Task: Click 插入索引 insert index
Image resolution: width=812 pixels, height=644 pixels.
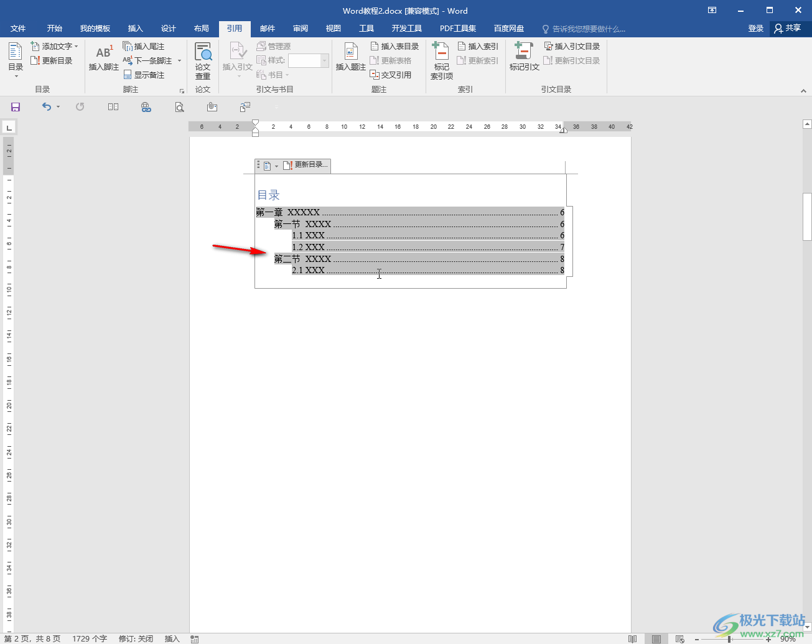Action: point(478,46)
